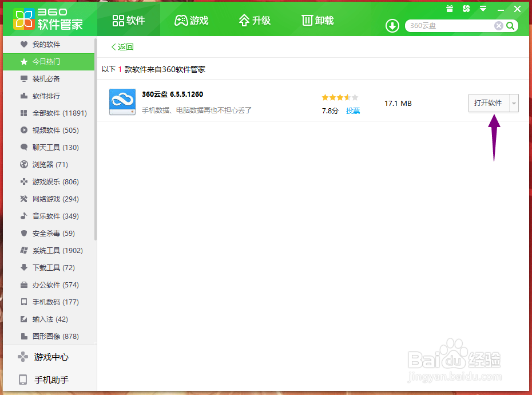Image resolution: width=532 pixels, height=395 pixels.
Task: Open the gift box icon
Action: [450, 9]
